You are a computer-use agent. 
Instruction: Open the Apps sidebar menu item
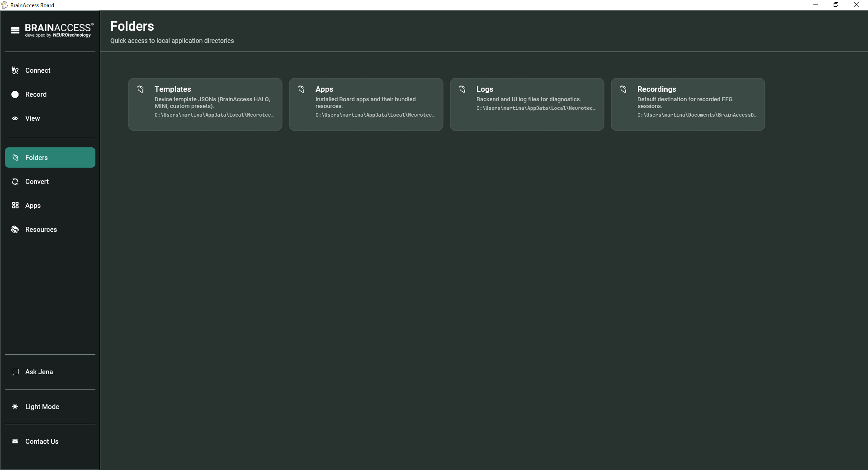coord(50,206)
